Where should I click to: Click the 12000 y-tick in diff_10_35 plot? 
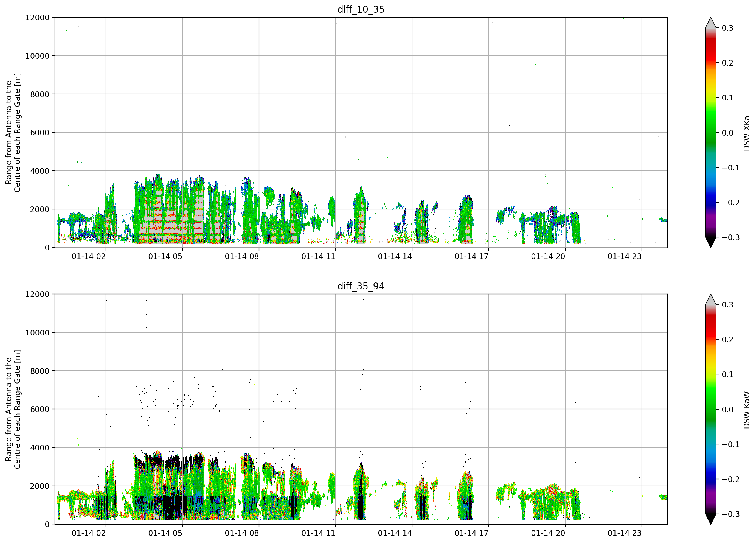(37, 18)
